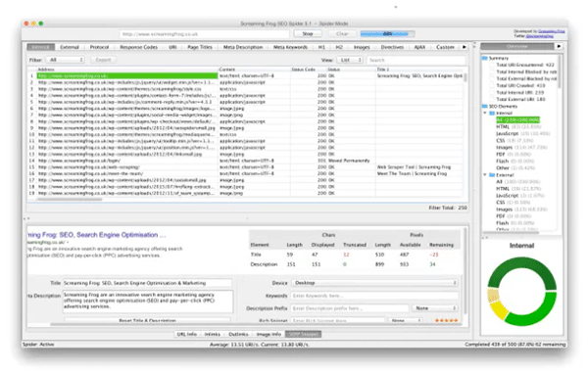Open the Filter dropdown set to All
588x372 pixels.
point(66,60)
